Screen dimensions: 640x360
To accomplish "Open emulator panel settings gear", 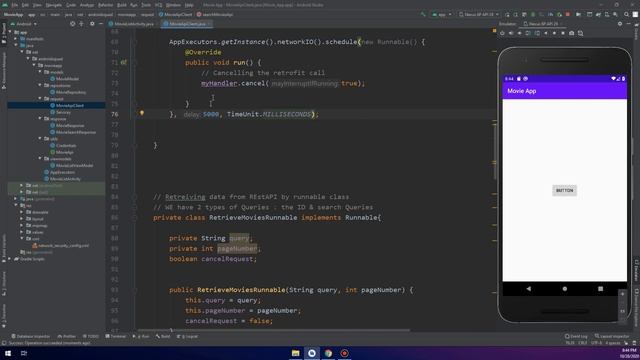I will tap(620, 24).
